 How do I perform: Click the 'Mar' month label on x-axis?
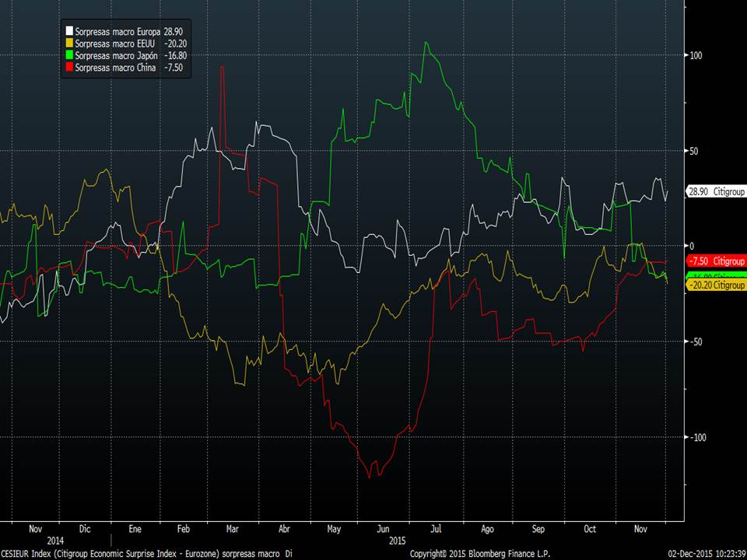(x=232, y=529)
